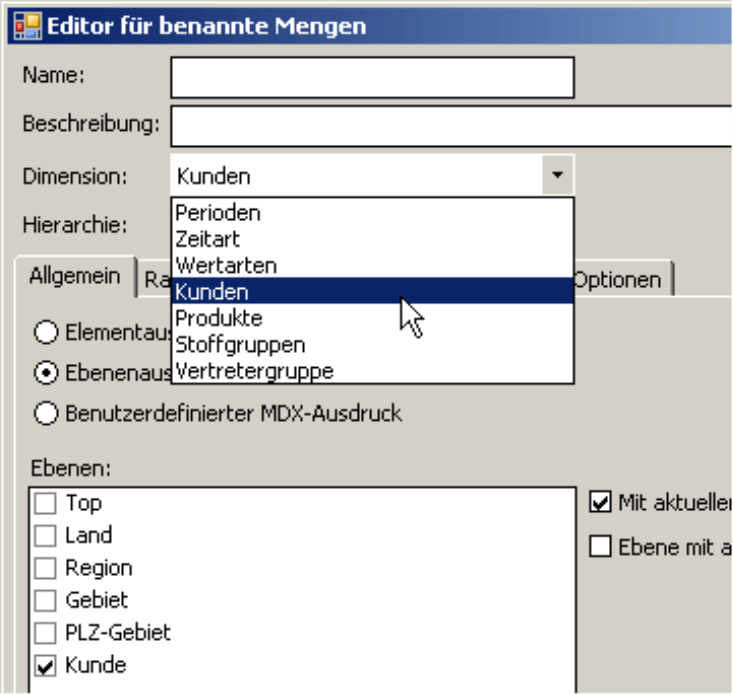The width and height of the screenshot is (733, 694).
Task: Open the Dimension dropdown arrow
Action: (x=557, y=175)
